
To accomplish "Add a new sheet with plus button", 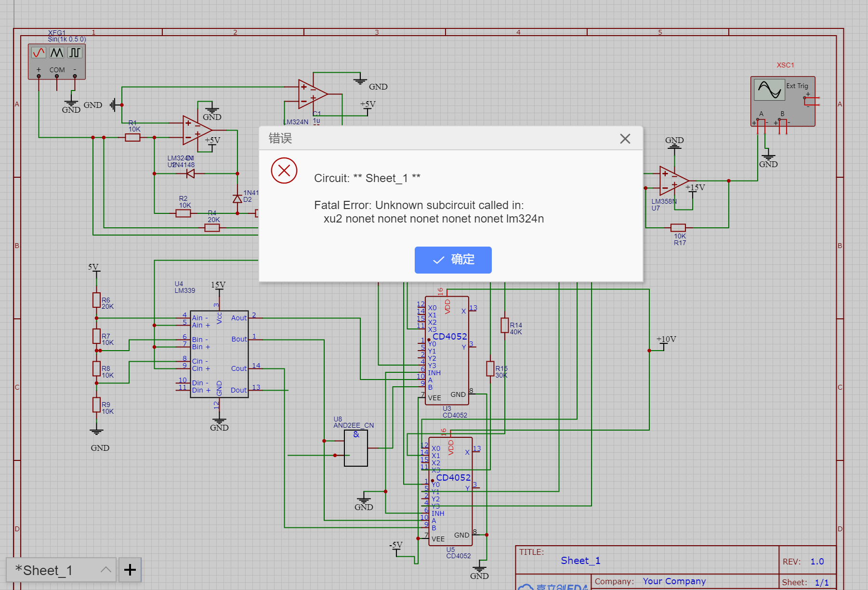I will pos(130,570).
